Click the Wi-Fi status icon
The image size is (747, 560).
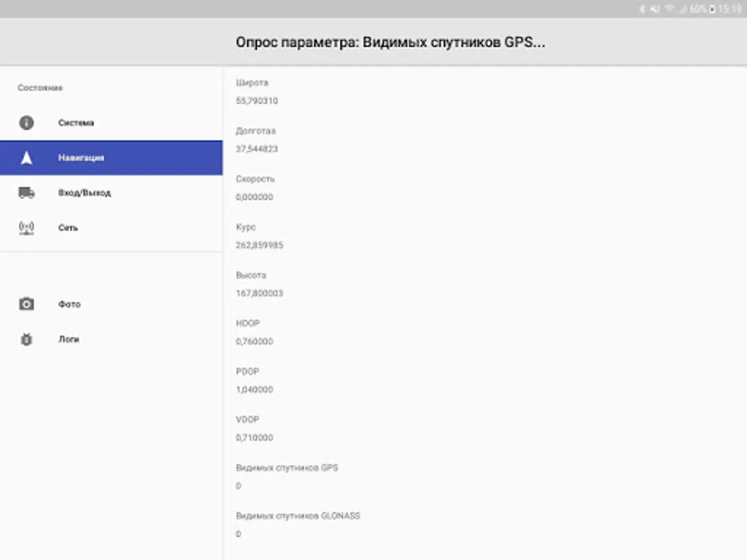click(x=670, y=9)
